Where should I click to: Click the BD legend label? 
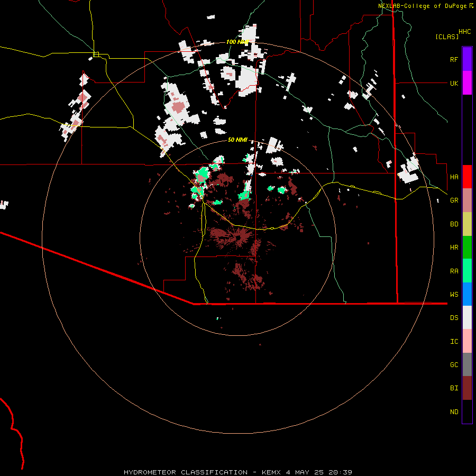(x=454, y=224)
